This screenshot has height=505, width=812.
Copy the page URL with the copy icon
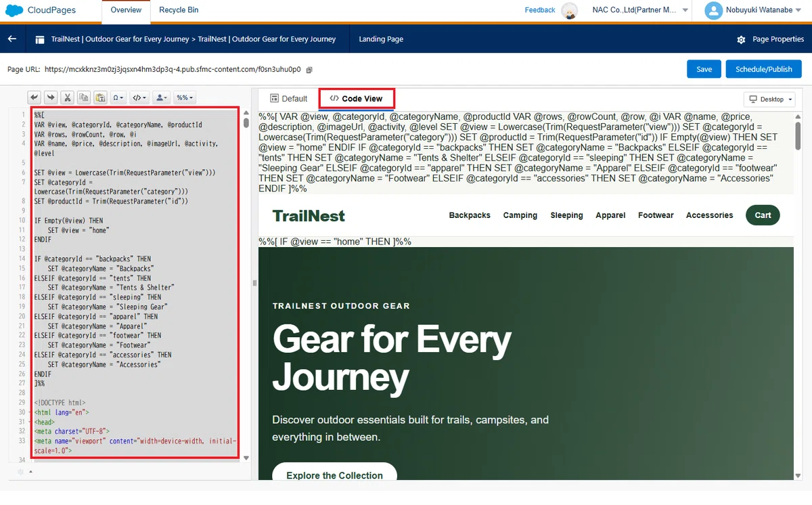click(309, 70)
